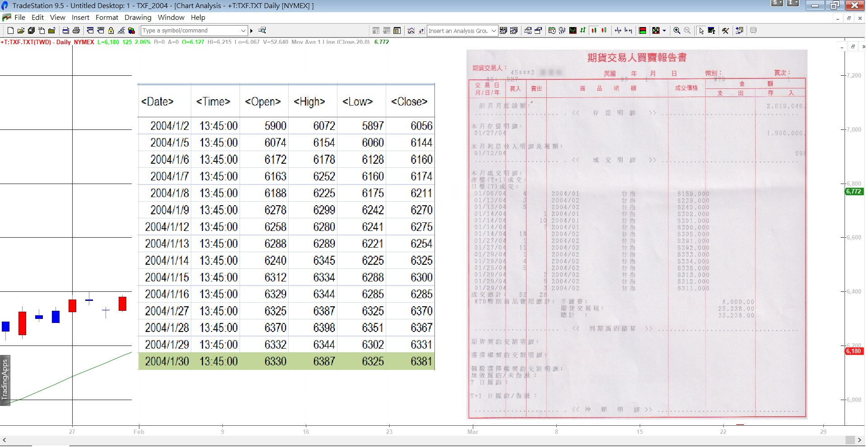Click the symbol lookup magnifier icon
This screenshot has width=868, height=447.
coord(262,31)
